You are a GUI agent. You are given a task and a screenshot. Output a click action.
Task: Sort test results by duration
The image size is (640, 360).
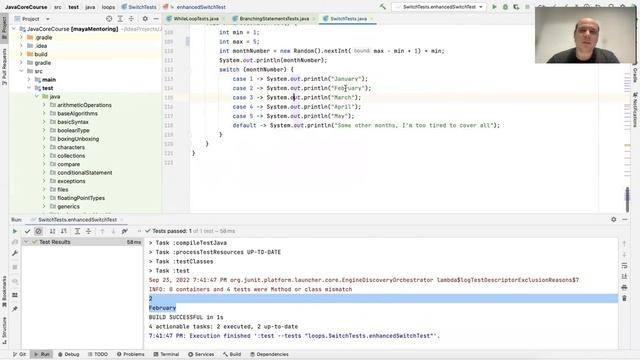[x=64, y=231]
